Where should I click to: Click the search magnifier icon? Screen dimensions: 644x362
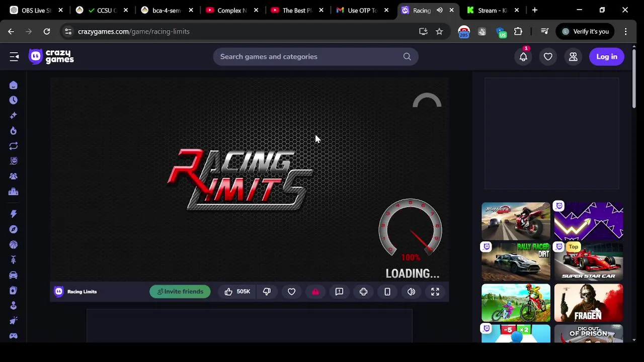click(x=407, y=57)
